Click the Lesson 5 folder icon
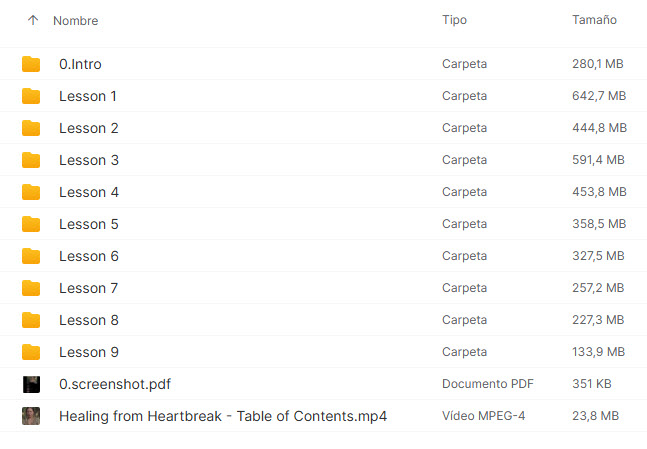The image size is (647, 449). tap(31, 224)
